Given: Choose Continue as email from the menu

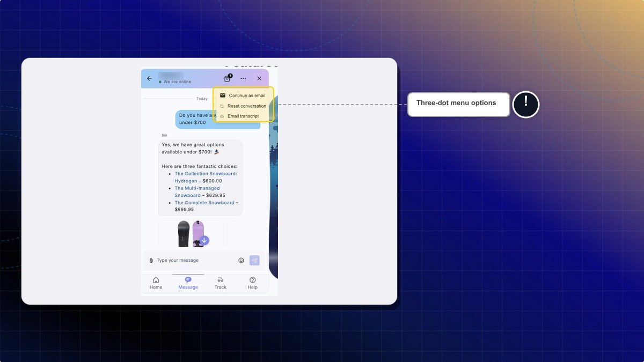Looking at the screenshot, I should coord(244,95).
